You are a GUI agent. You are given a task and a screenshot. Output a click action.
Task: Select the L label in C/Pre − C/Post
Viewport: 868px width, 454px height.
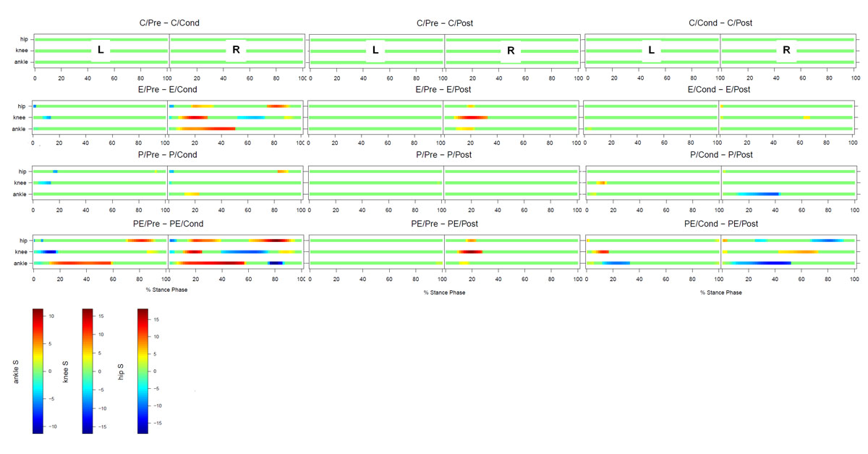click(x=375, y=50)
